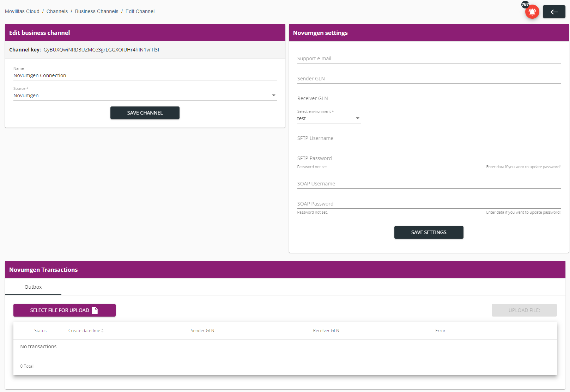The width and height of the screenshot is (570, 392).
Task: Click the back arrow button
Action: 554,12
